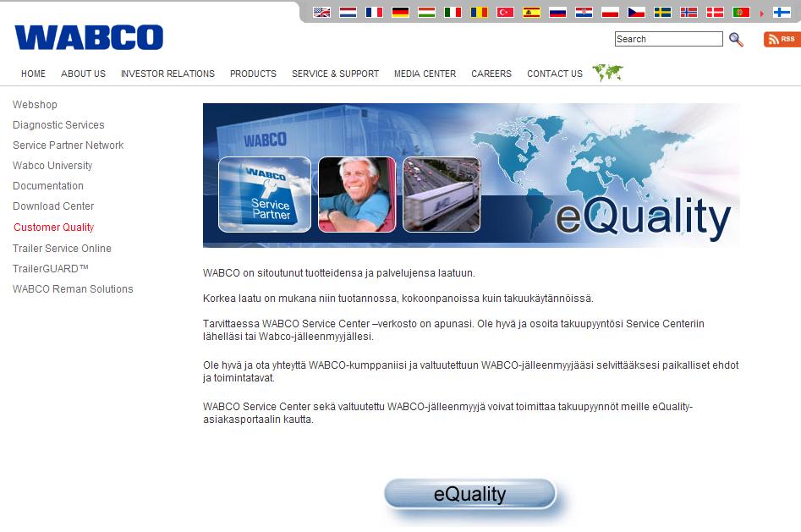This screenshot has height=532, width=801.
Task: Switch to Italian via the Italy flag
Action: coord(453,13)
